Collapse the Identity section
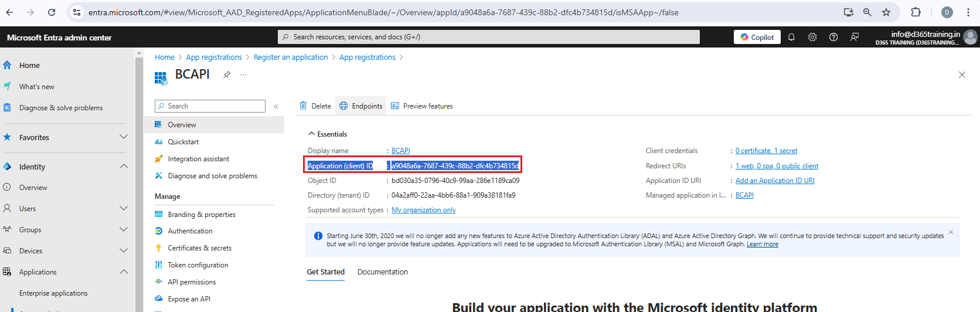Screen dimensions: 980x312 point(124,167)
